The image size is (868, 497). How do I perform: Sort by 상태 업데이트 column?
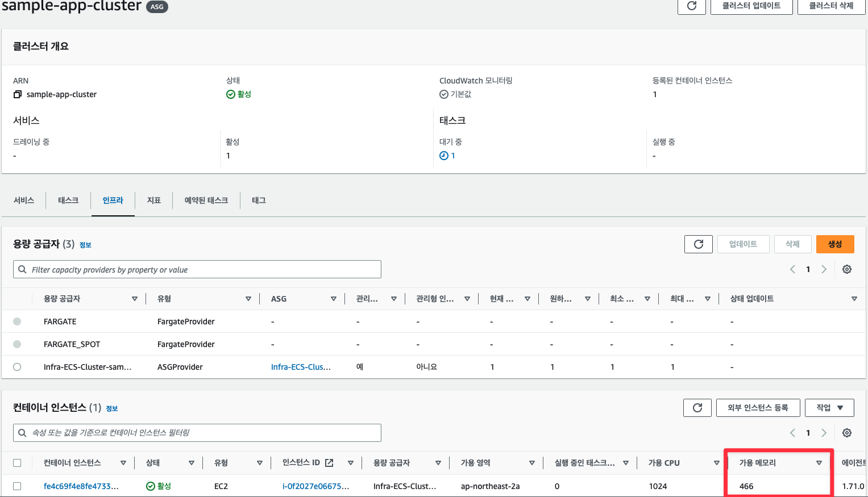(x=854, y=299)
